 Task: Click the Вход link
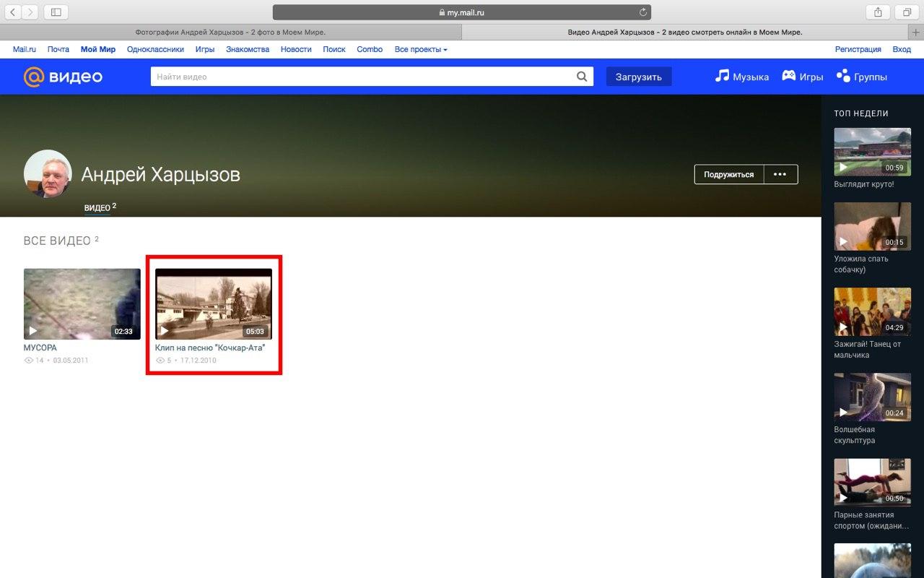coord(902,49)
